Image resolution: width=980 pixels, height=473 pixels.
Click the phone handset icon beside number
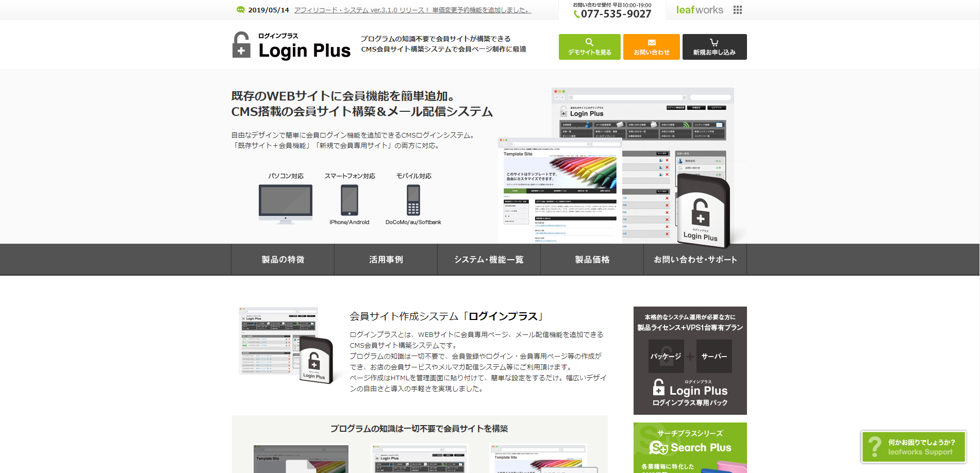point(576,14)
